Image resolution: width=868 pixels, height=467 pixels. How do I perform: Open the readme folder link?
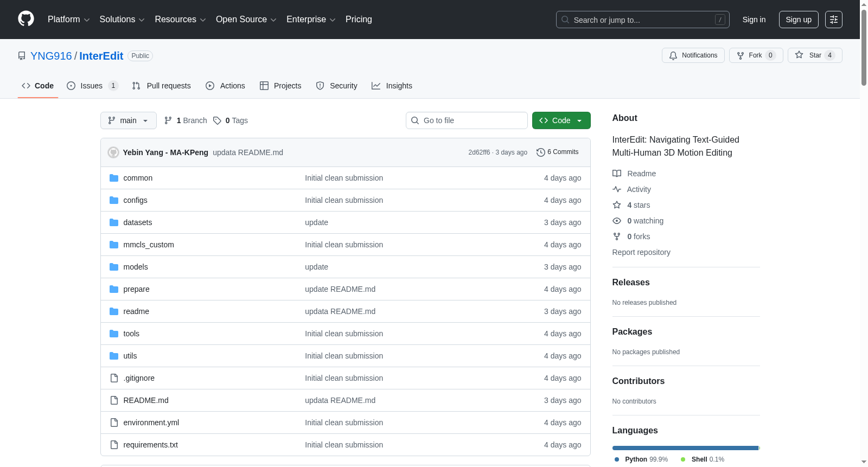point(136,311)
